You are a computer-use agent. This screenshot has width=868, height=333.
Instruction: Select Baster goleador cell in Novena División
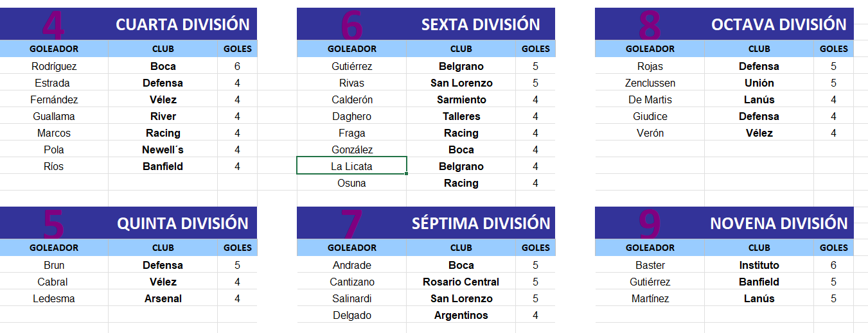pyautogui.click(x=650, y=265)
